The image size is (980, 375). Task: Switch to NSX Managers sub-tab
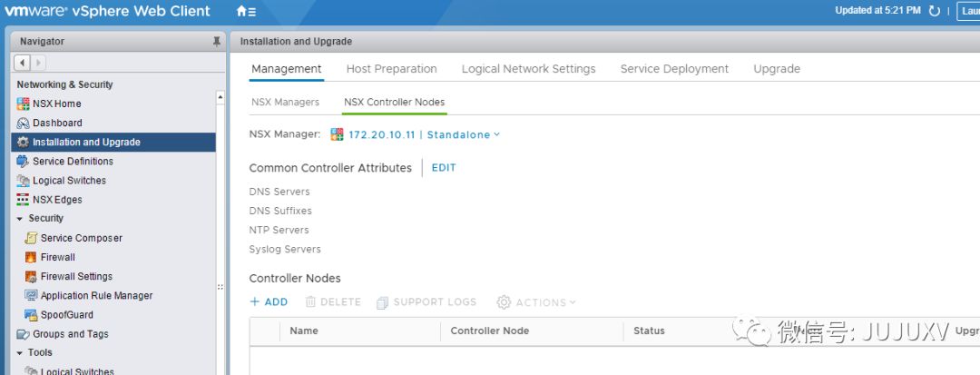tap(285, 102)
